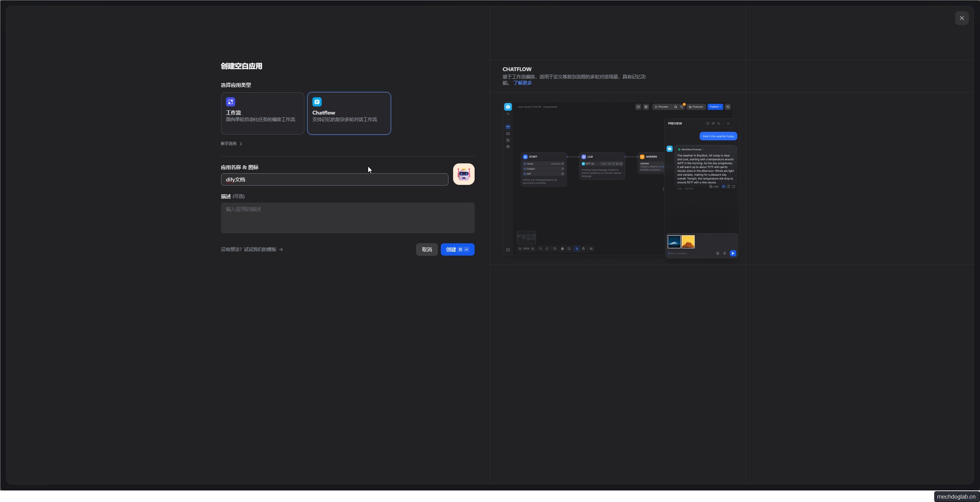Click the LLM node icon in preview

[x=583, y=157]
